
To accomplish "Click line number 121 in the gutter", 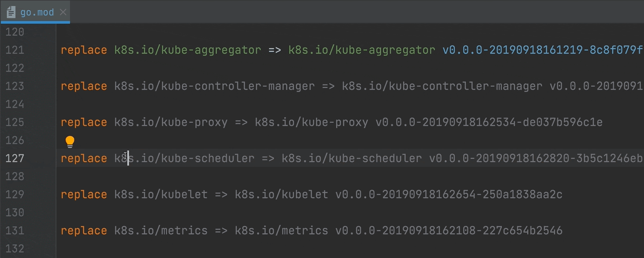I will (15, 50).
